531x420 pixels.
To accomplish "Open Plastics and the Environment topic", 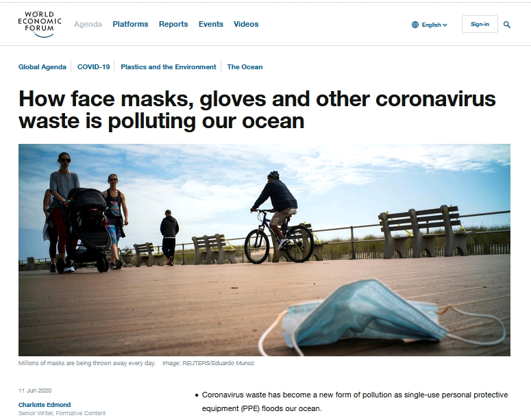I will coord(169,66).
